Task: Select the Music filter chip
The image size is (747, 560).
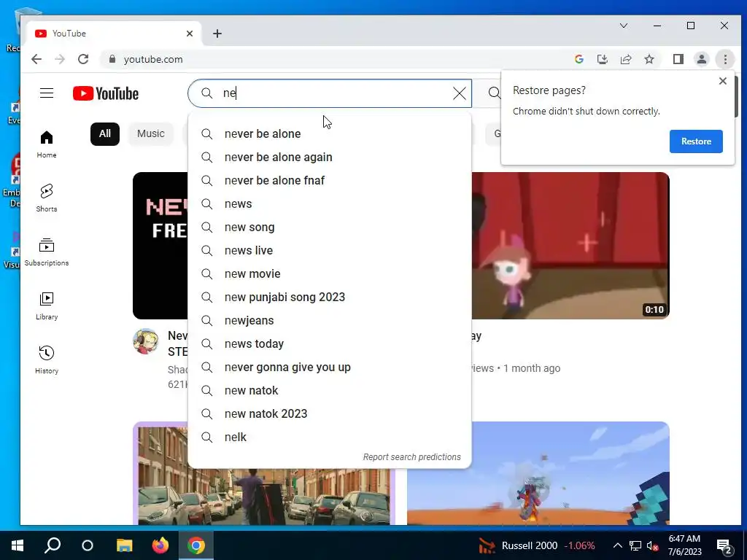Action: pyautogui.click(x=150, y=134)
